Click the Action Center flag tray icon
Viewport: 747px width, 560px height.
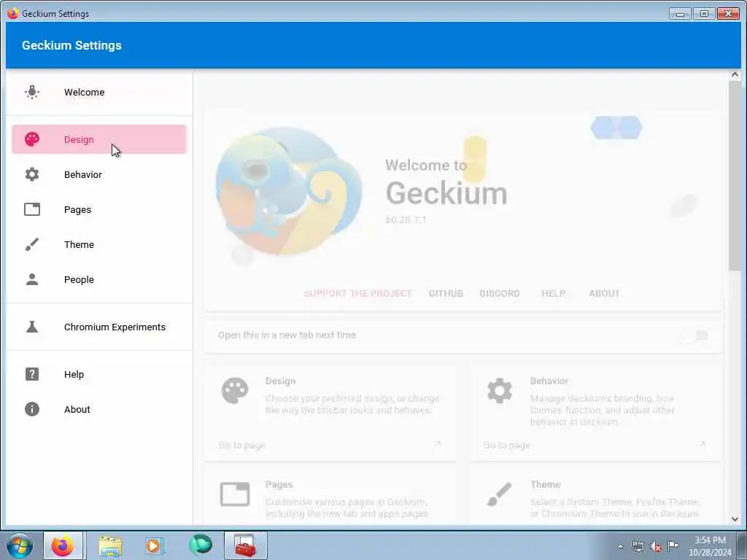673,545
